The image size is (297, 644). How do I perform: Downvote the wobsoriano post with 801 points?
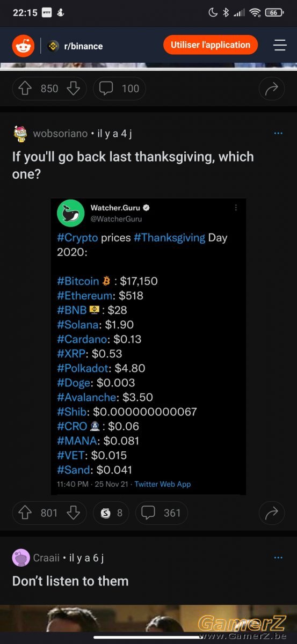coord(73,513)
